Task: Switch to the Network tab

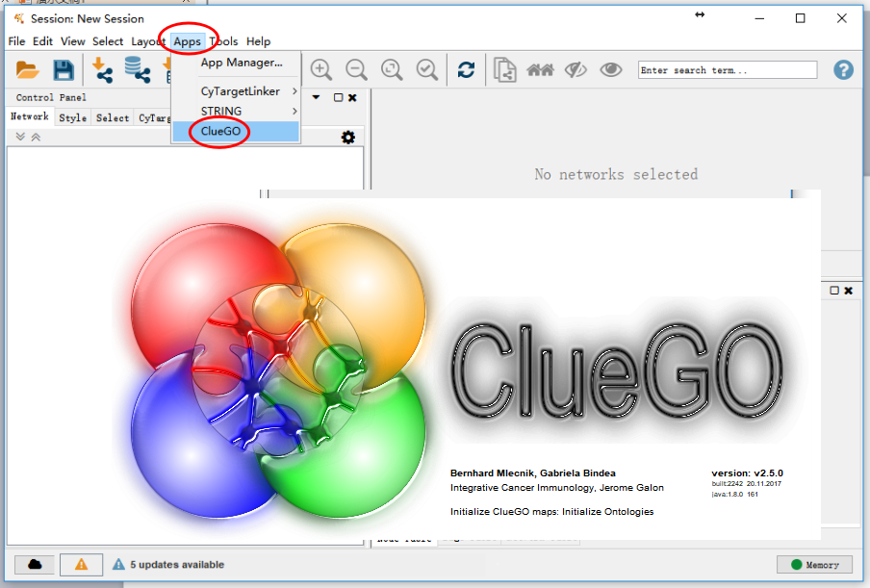Action: (x=30, y=117)
